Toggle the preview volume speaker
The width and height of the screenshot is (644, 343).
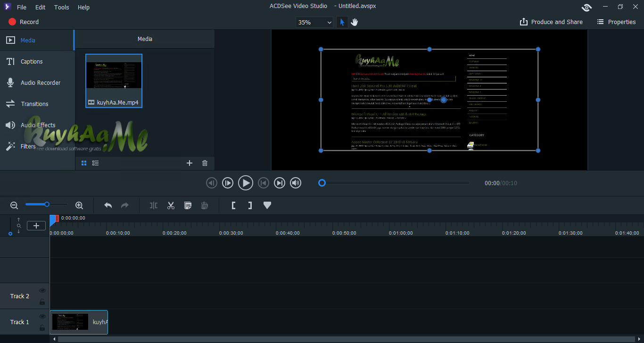296,183
